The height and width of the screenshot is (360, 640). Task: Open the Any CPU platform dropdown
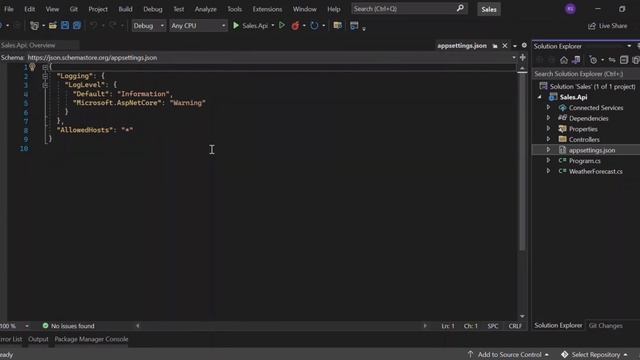tap(198, 26)
